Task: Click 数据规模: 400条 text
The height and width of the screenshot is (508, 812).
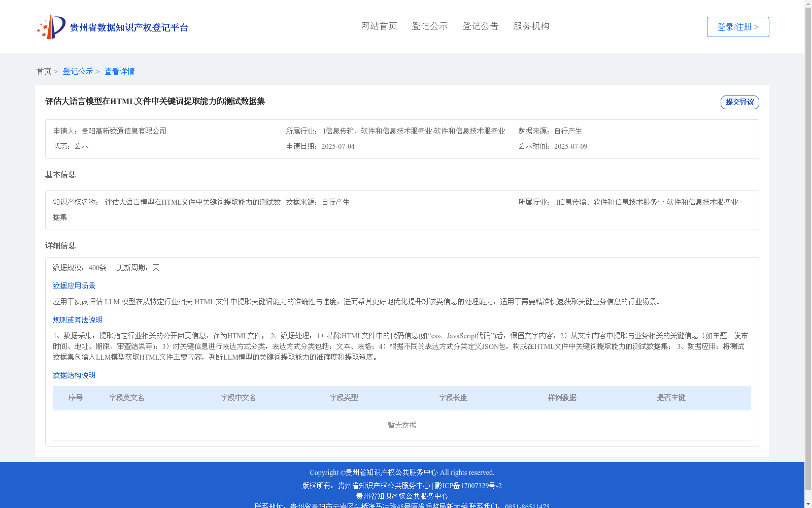Action: (x=80, y=268)
